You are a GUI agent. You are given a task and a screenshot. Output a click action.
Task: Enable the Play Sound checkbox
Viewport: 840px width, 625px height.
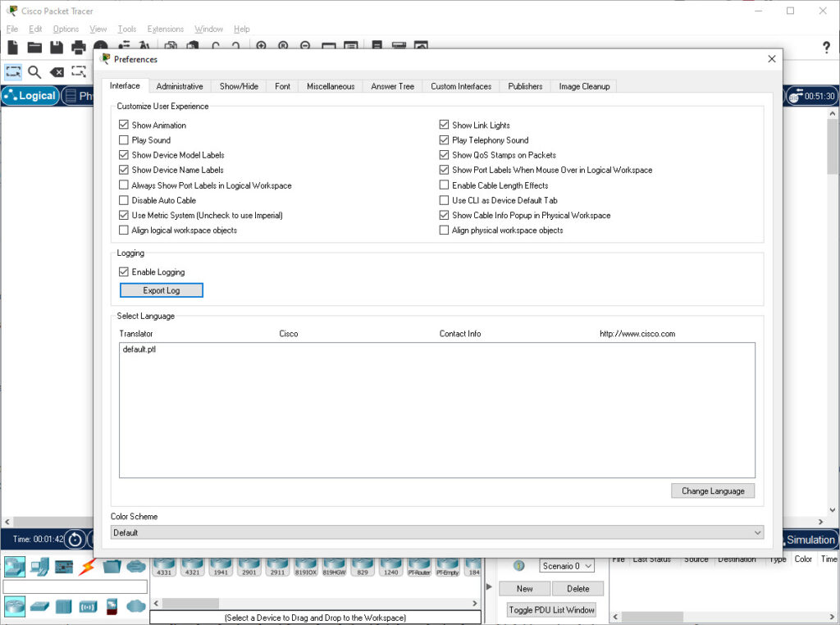point(124,139)
